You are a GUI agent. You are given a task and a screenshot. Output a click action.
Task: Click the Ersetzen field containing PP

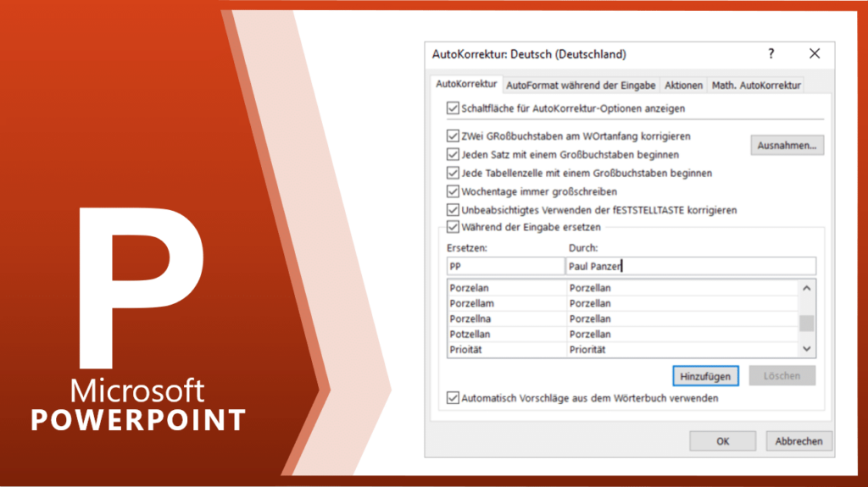(x=505, y=266)
